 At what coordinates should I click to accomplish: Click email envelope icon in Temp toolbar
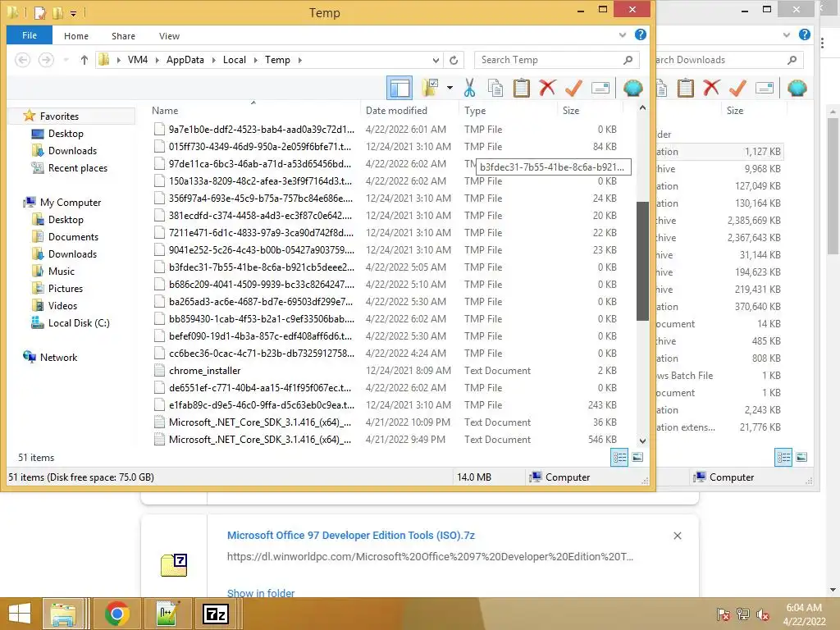(x=600, y=88)
